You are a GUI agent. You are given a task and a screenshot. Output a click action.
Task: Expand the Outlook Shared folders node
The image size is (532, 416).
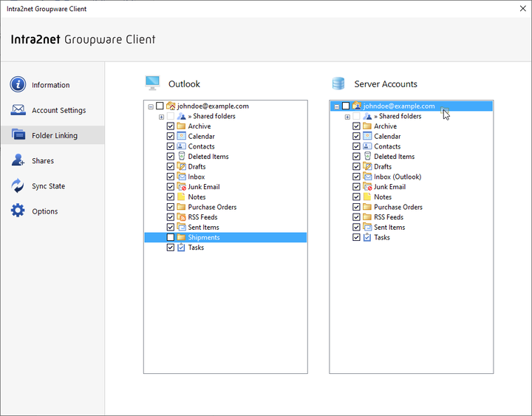(162, 117)
